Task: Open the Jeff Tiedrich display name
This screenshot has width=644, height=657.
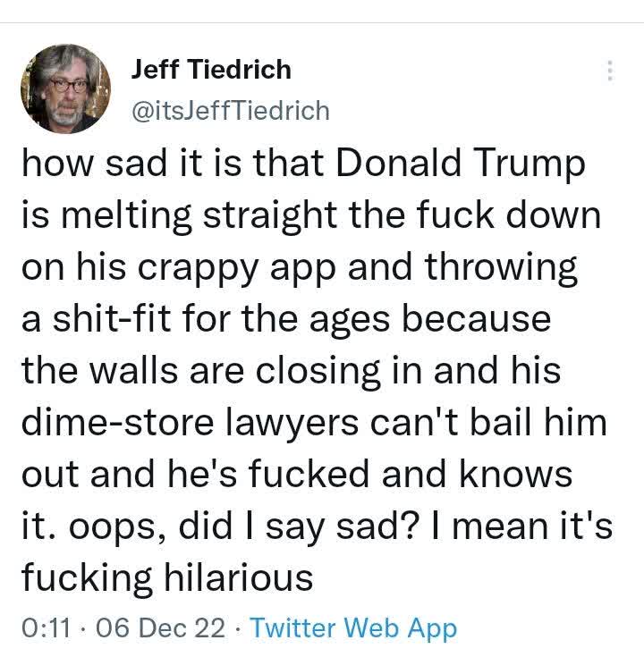Action: [x=211, y=69]
